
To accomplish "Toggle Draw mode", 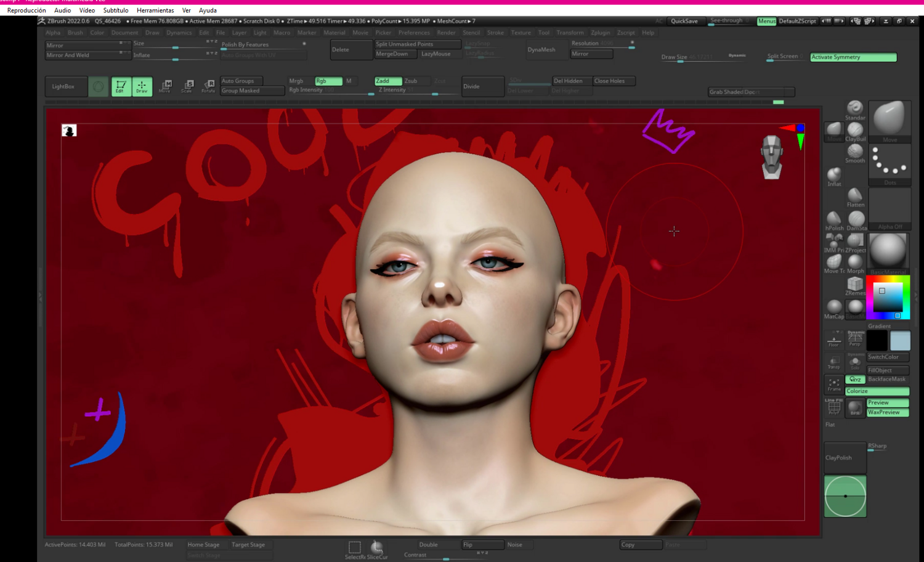I will click(142, 87).
